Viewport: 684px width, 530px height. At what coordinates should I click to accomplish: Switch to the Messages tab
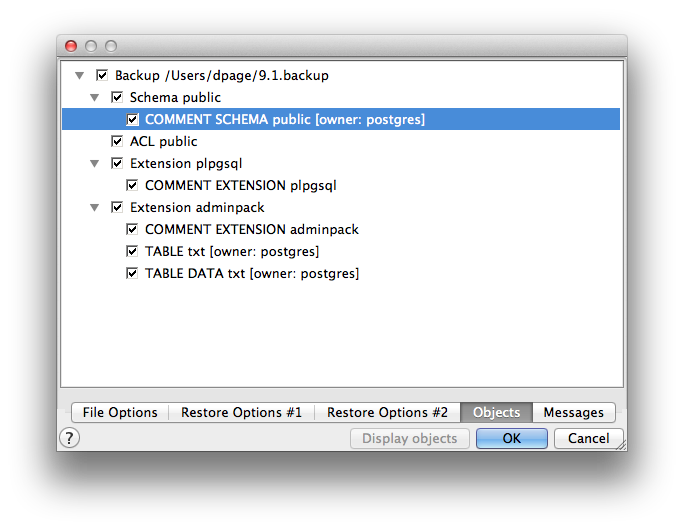coord(573,412)
